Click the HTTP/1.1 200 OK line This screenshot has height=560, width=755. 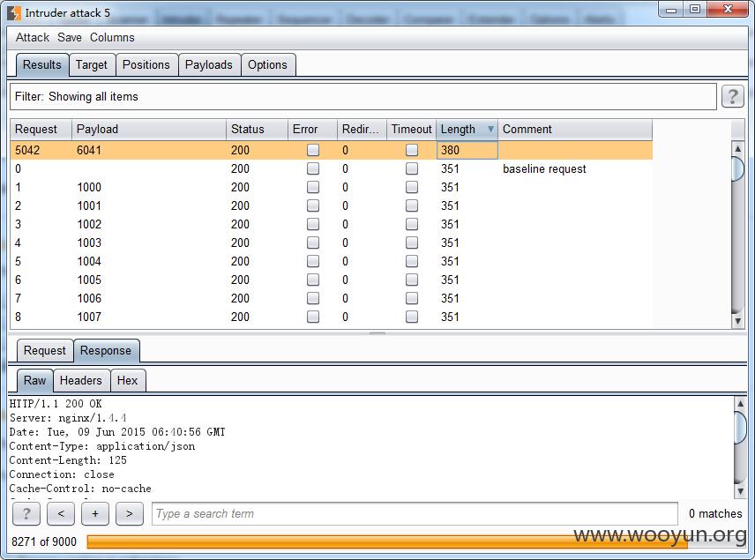(56, 404)
